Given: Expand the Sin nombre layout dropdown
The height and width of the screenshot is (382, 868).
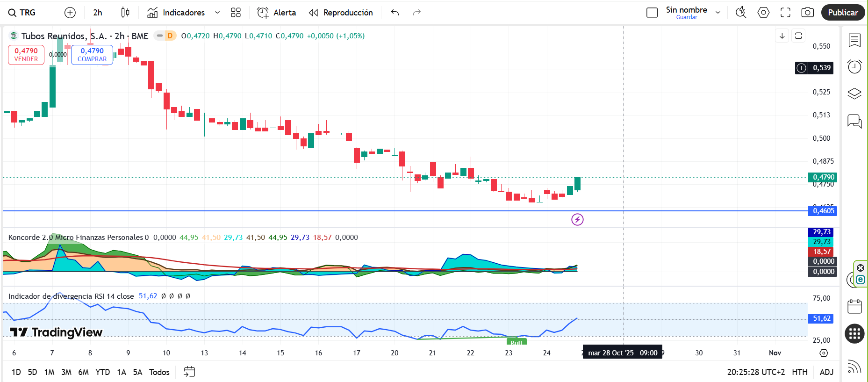Looking at the screenshot, I should tap(718, 13).
